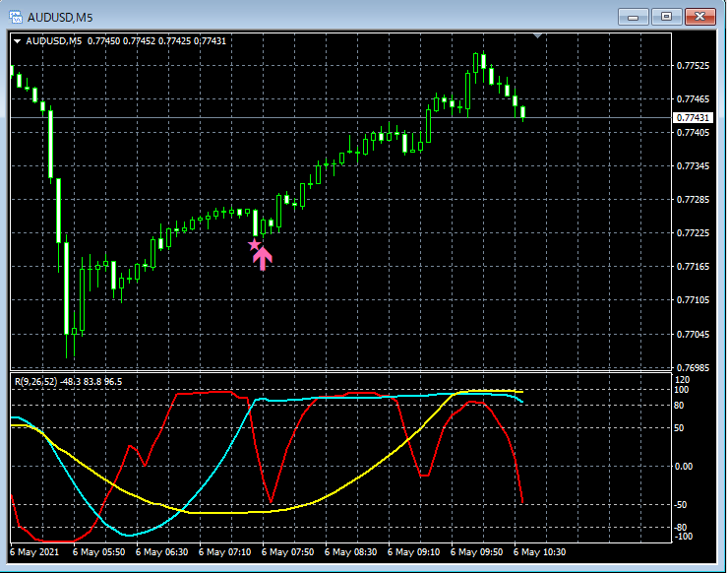Image resolution: width=728 pixels, height=573 pixels.
Task: Open the dropdown triangle before the AUDUSD,M5 header
Action: tap(17, 41)
